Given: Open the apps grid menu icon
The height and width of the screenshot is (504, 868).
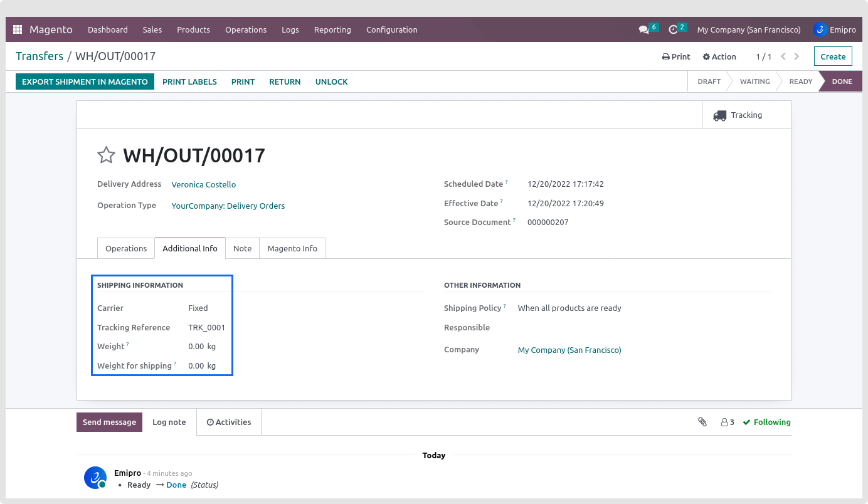Looking at the screenshot, I should tap(18, 29).
